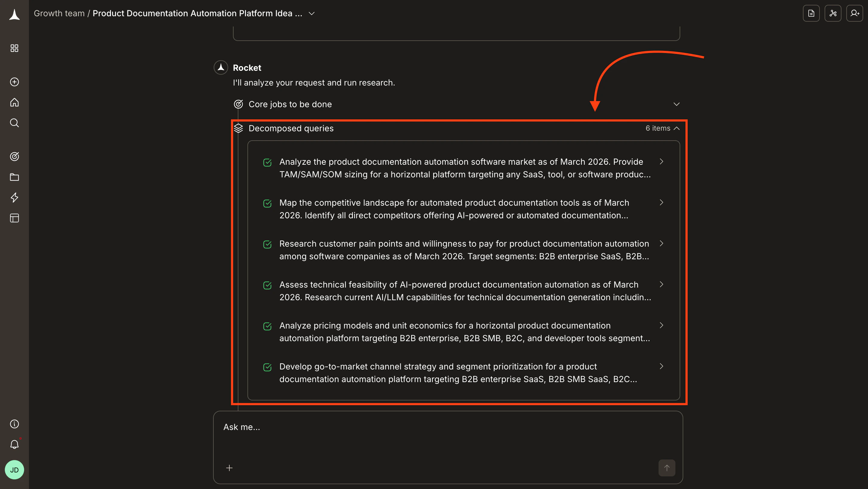Click the lightning bolt icon in sidebar
Screen dimensions: 868x489
point(14,198)
